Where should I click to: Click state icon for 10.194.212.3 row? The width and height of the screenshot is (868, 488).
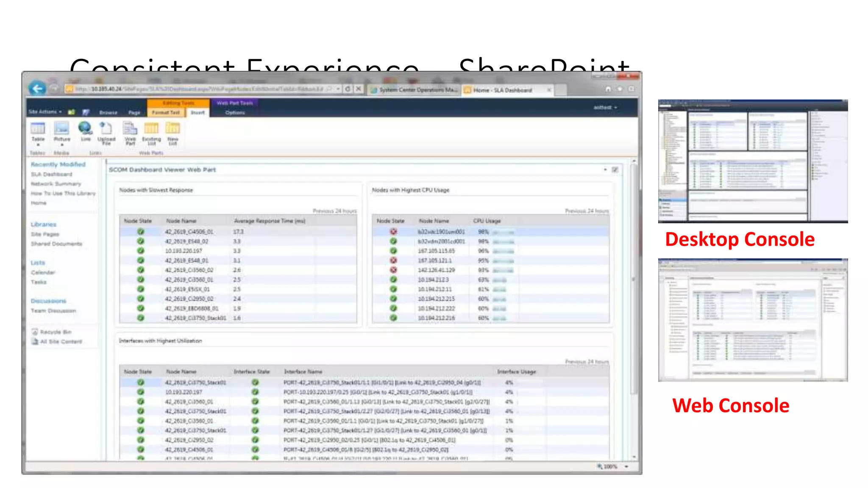click(x=393, y=280)
